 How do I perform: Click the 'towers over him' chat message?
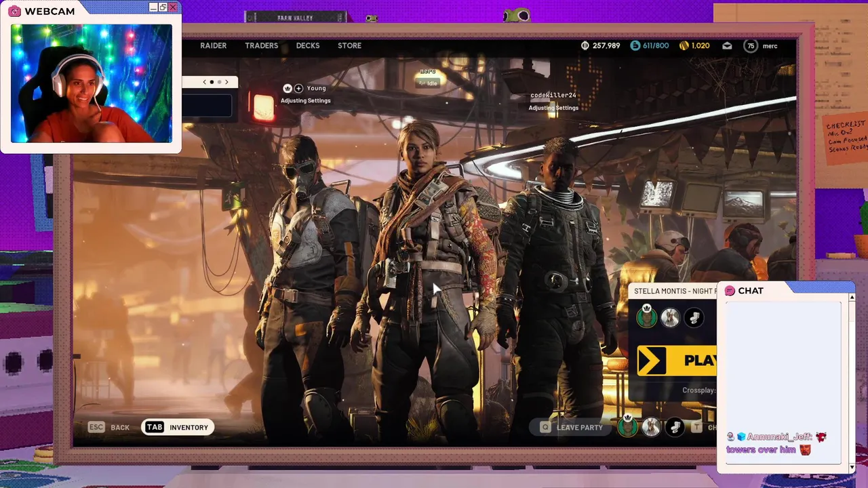pyautogui.click(x=761, y=449)
